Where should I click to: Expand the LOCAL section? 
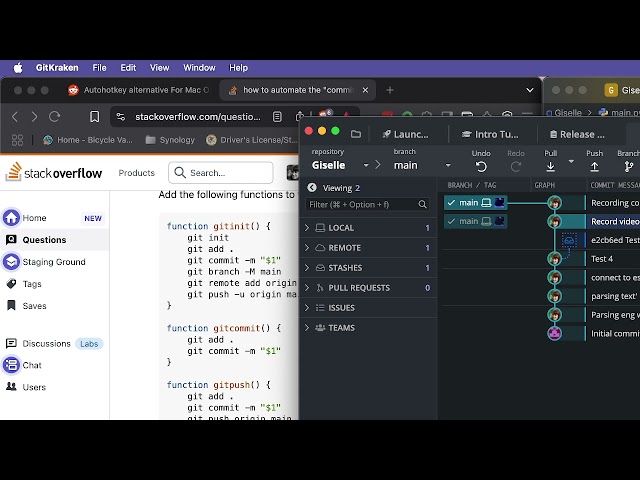(x=368, y=228)
